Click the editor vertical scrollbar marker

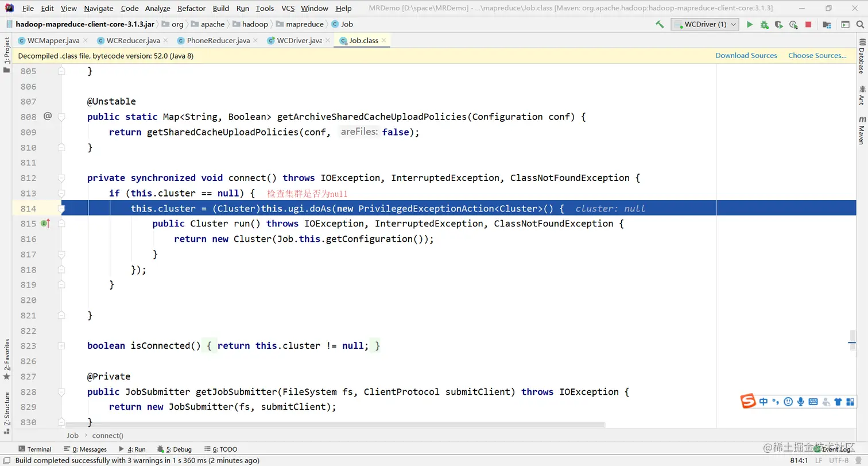pos(852,342)
